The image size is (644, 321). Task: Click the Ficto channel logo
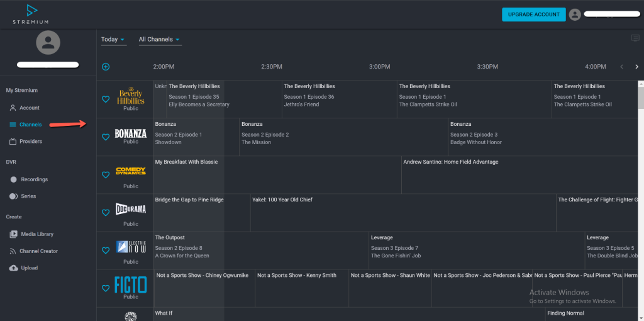[131, 284]
